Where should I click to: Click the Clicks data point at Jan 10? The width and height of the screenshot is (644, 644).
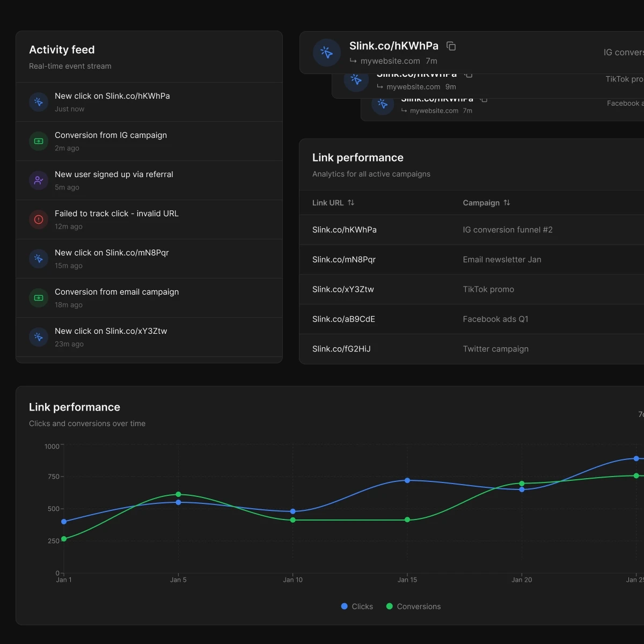pos(292,511)
